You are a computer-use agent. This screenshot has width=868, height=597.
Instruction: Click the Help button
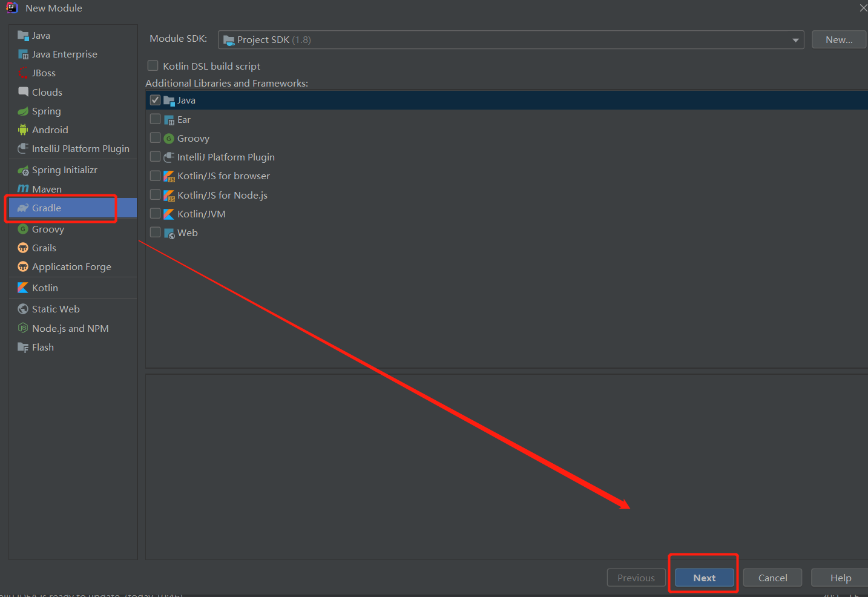[x=840, y=578]
